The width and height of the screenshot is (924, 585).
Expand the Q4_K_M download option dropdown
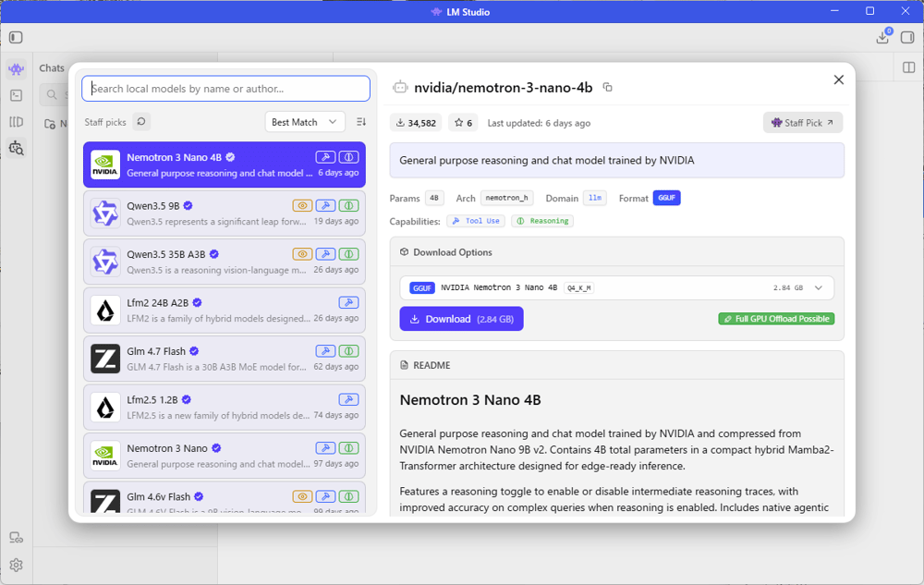818,287
